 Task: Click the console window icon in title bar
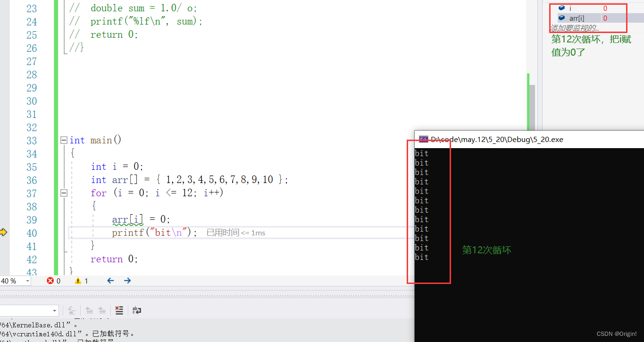coord(423,139)
